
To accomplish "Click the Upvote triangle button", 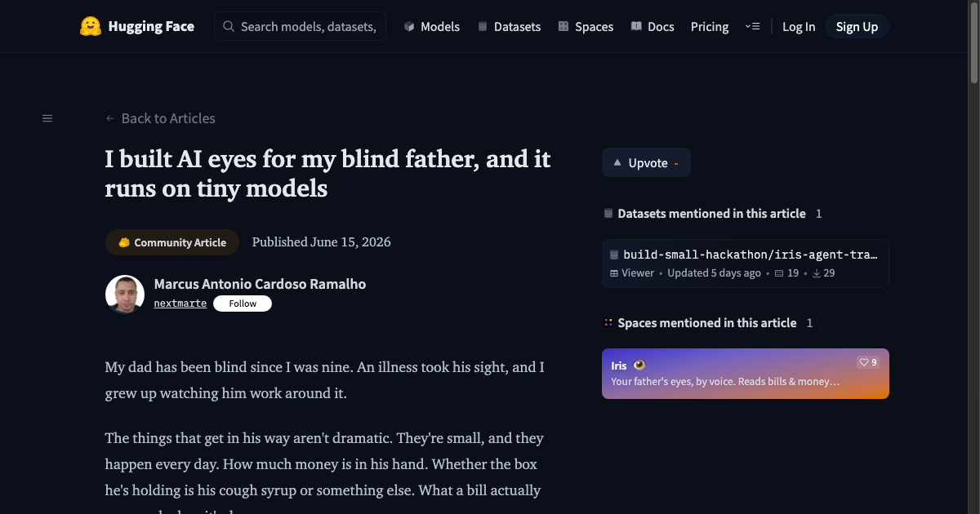I will coord(646,162).
